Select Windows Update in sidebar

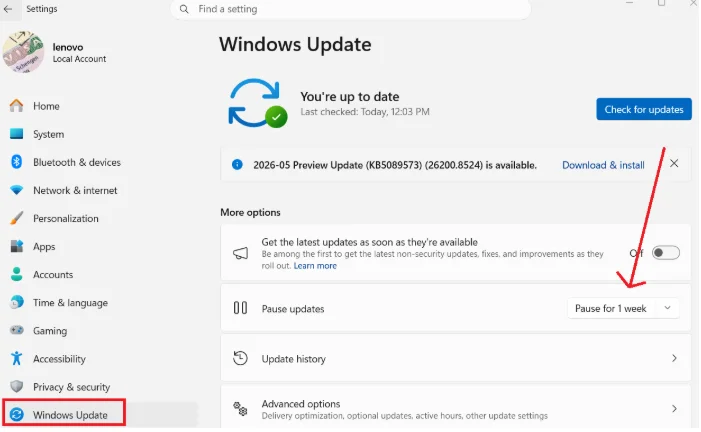pos(70,415)
